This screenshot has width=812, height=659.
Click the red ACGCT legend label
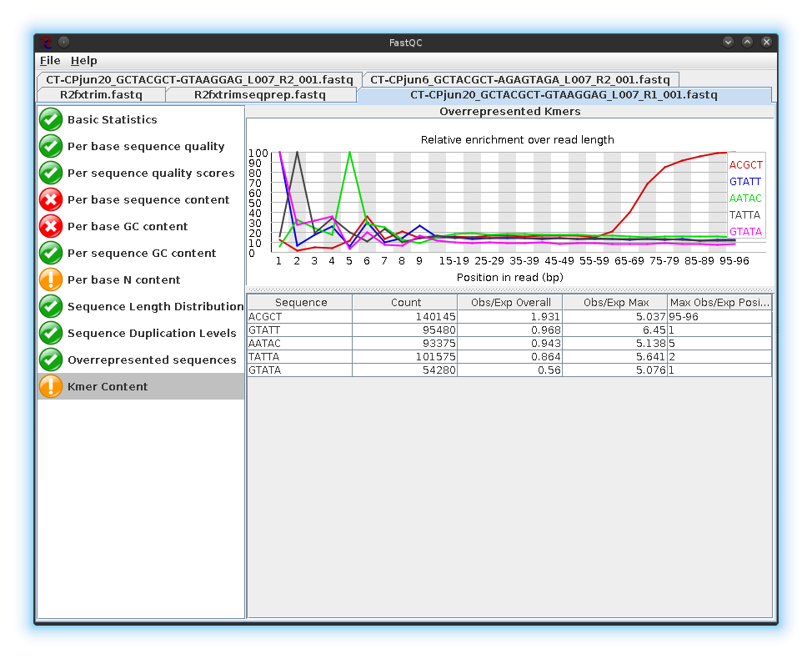[745, 165]
